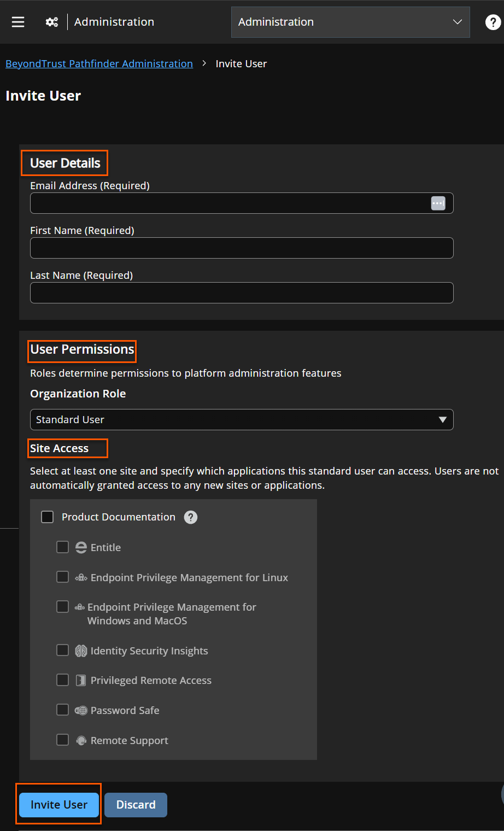Click the Password Safe icon

[x=81, y=710]
